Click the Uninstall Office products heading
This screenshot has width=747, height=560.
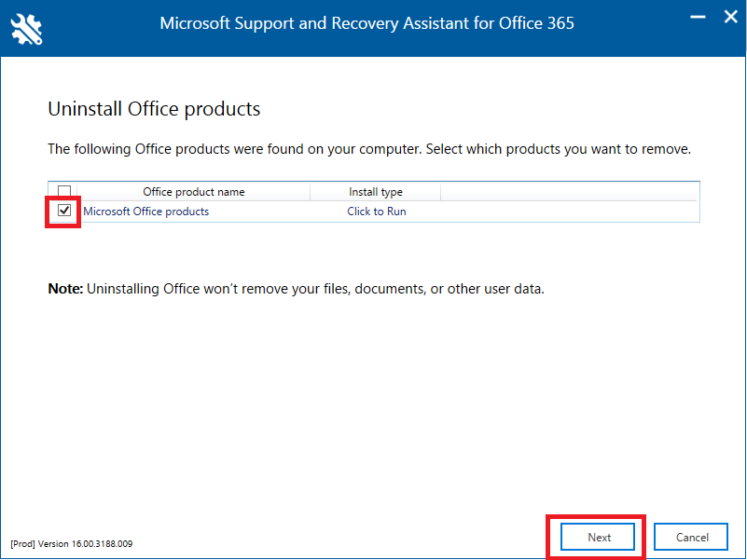154,109
